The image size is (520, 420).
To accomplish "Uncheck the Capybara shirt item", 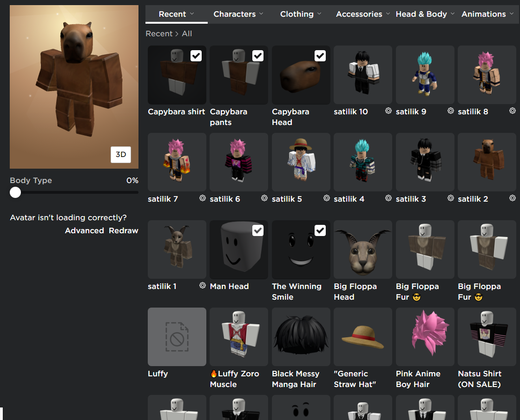I will pyautogui.click(x=196, y=56).
